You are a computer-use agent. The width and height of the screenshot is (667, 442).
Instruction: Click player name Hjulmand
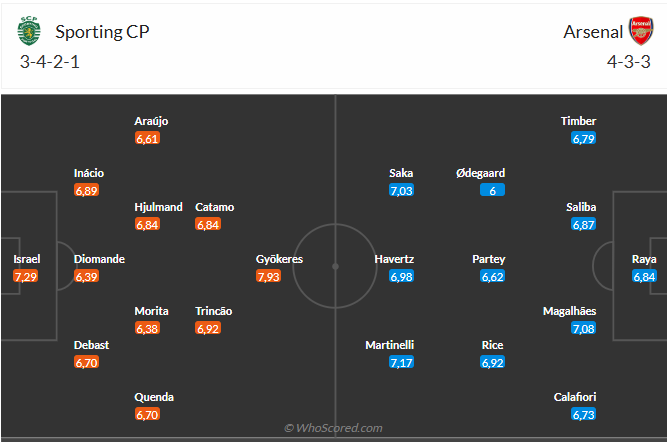[158, 207]
